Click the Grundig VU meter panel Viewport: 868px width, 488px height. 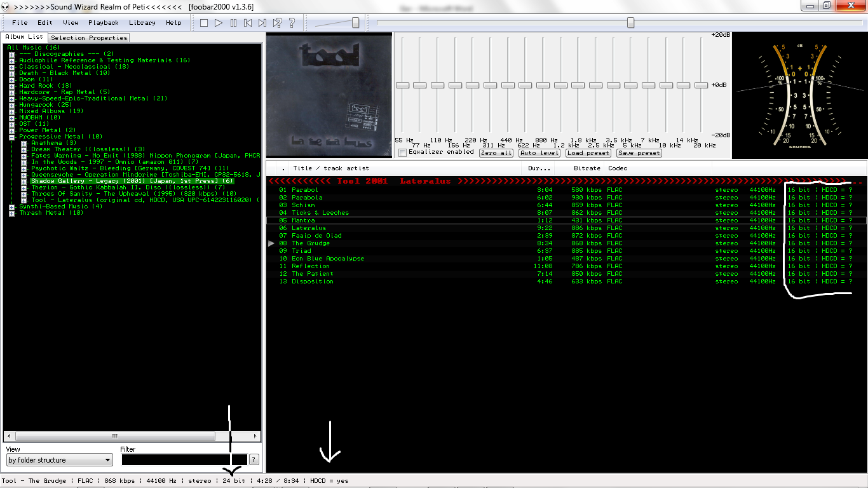click(799, 95)
